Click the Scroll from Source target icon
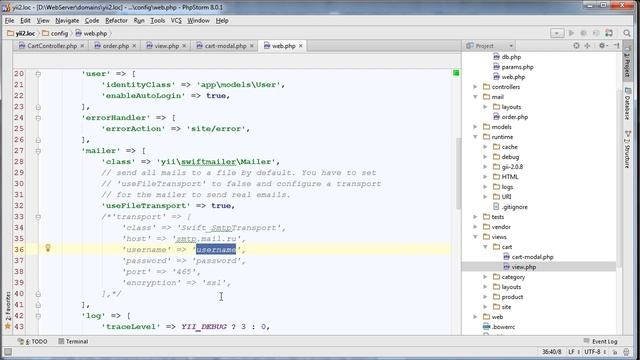640x360 pixels. [576, 46]
